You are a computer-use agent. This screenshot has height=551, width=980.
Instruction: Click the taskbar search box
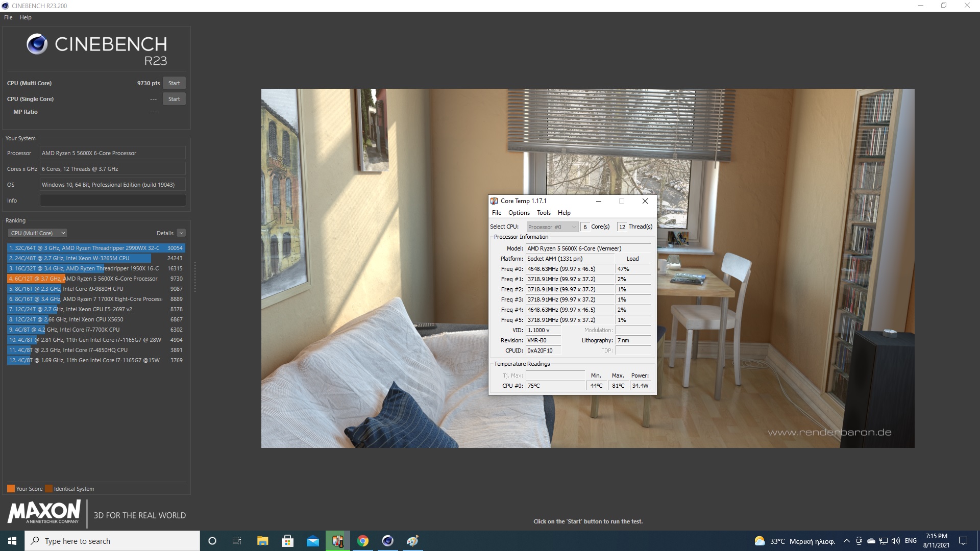pos(112,541)
